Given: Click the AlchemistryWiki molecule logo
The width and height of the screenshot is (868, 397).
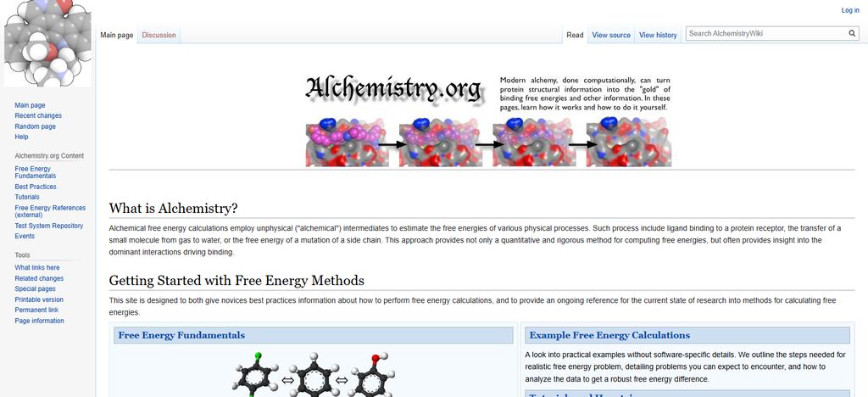Looking at the screenshot, I should tap(47, 43).
